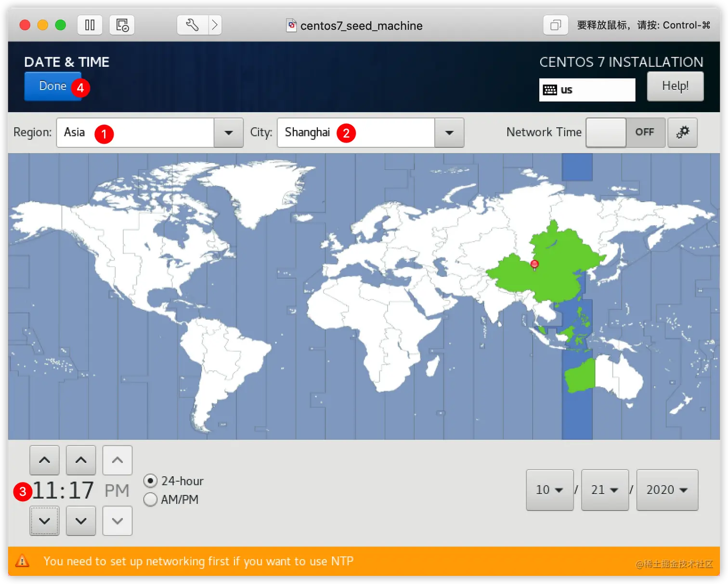Open the Help! button
This screenshot has width=728, height=584.
pyautogui.click(x=675, y=86)
